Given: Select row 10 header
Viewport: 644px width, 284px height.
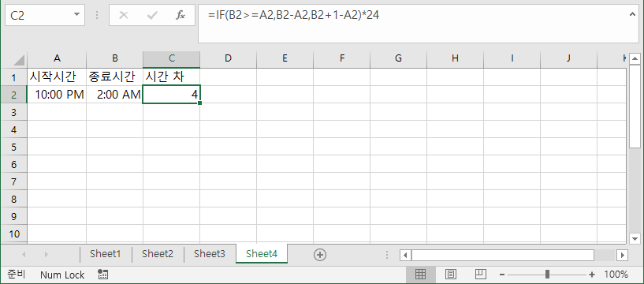Looking at the screenshot, I should [x=13, y=234].
